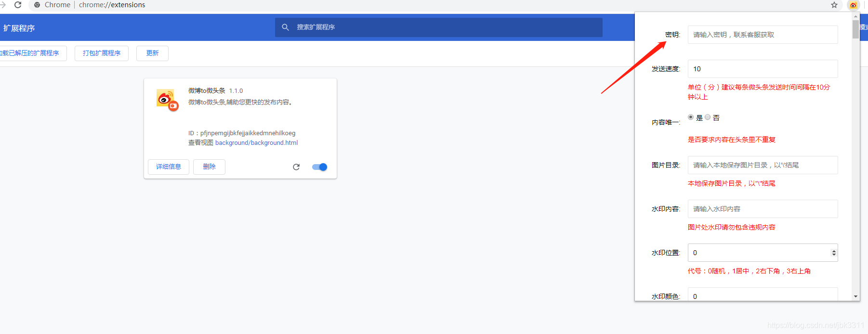Reload the 微博to微头条 extension
This screenshot has height=334, width=868.
pos(296,167)
